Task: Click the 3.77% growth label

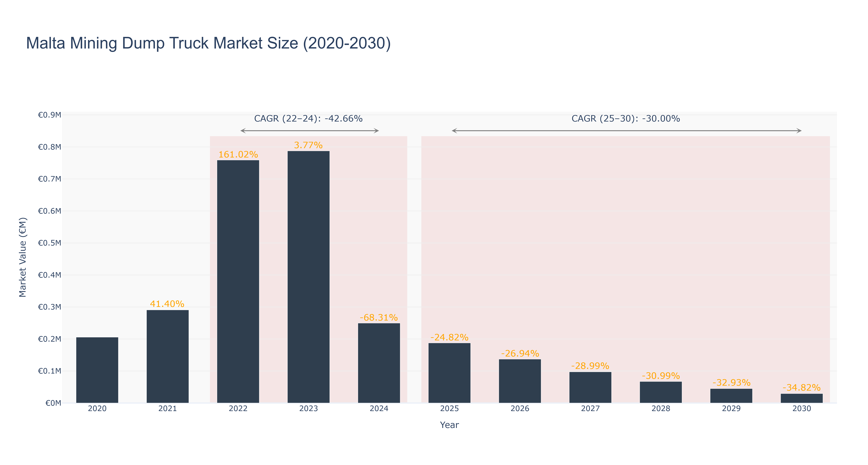Action: (308, 145)
